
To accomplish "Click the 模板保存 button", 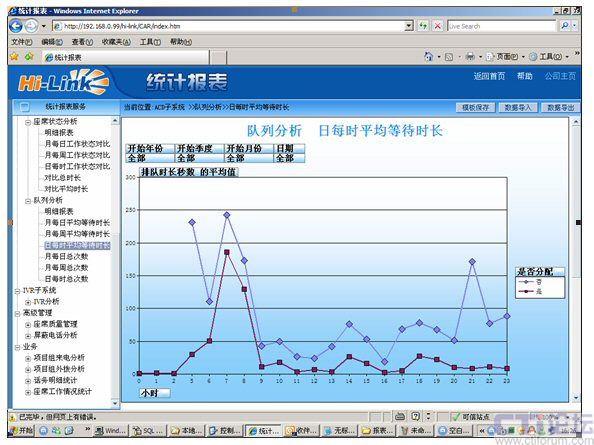I will (475, 108).
